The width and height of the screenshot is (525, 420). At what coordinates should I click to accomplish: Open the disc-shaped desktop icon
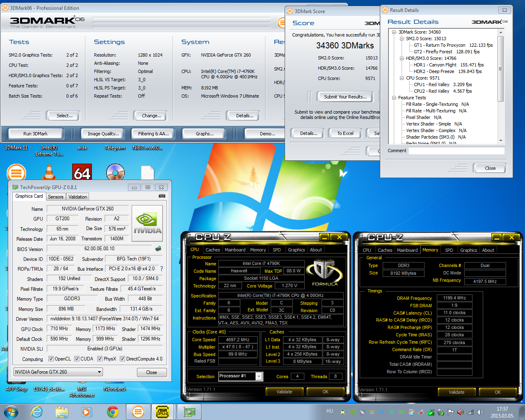115,172
